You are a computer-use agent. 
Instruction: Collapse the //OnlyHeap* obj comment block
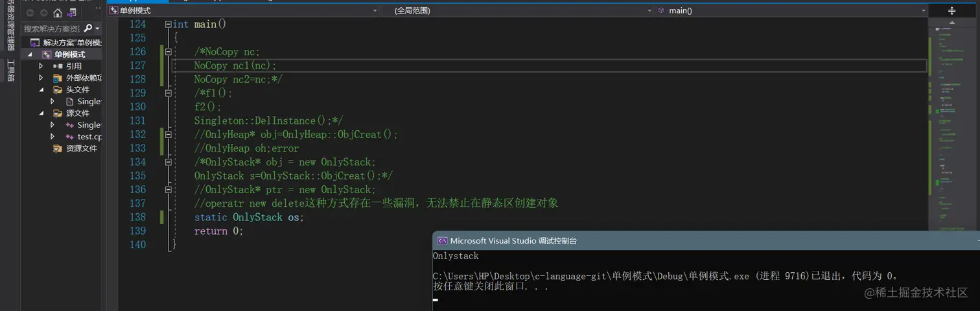coord(169,134)
